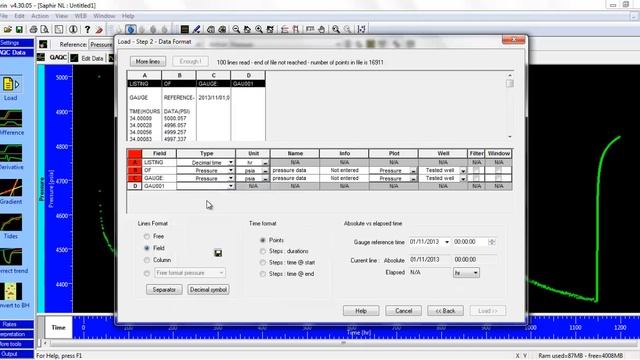Image resolution: width=640 pixels, height=360 pixels.
Task: Select the Difference tool in sidebar
Action: pyautogui.click(x=11, y=122)
